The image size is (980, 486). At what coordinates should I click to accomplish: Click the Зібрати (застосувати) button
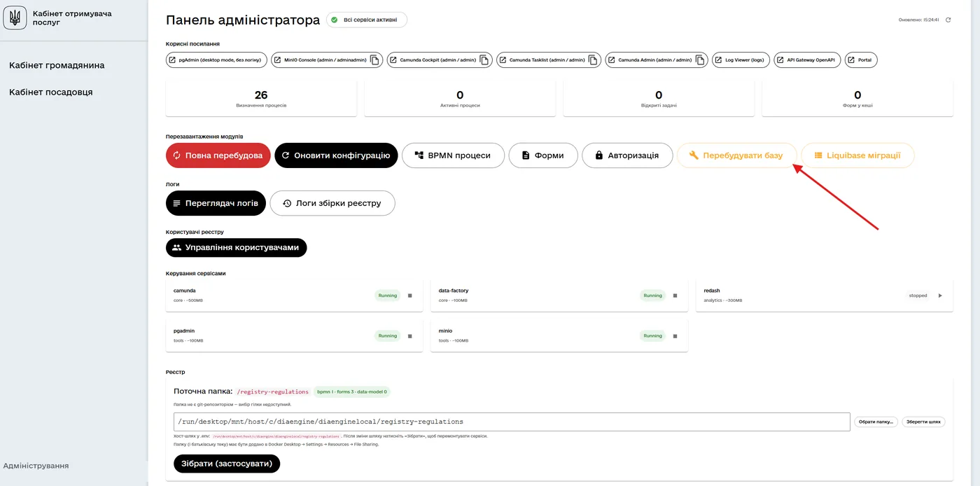pyautogui.click(x=227, y=464)
